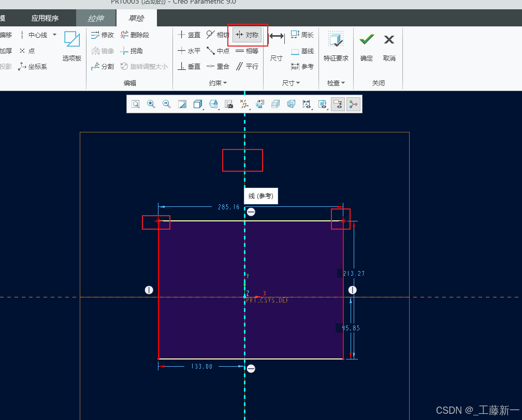522x420 pixels.
Task: Open saved orientations view dropdown
Action: tap(213, 104)
